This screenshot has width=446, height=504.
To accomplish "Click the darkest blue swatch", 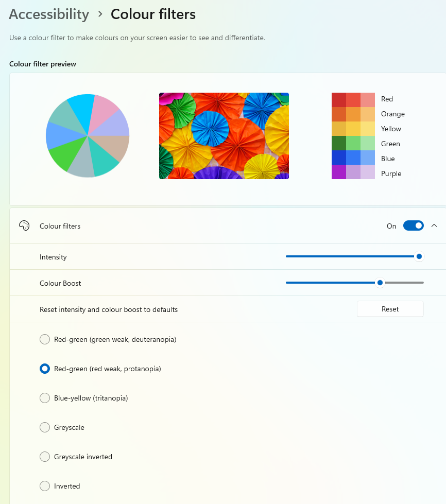I will [x=338, y=159].
